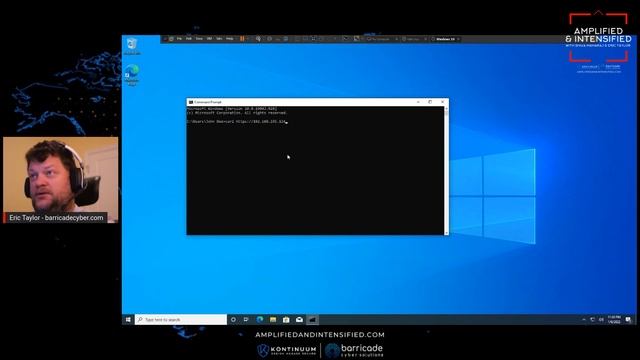Open Cortana from the taskbar circle icon
640x360 pixels.
[233, 320]
